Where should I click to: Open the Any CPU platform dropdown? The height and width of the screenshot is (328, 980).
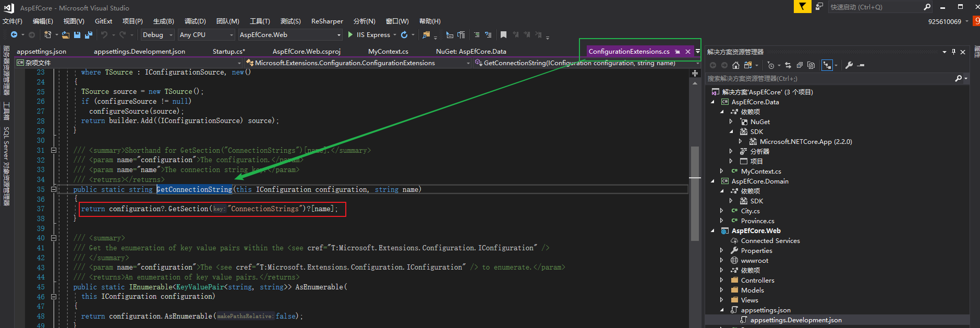[206, 35]
